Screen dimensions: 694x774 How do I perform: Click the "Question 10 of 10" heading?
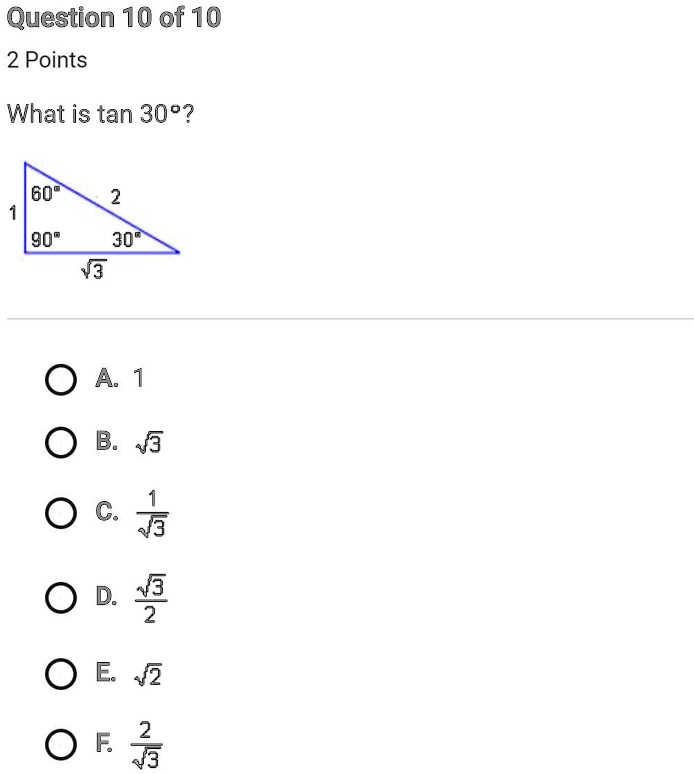pyautogui.click(x=114, y=18)
